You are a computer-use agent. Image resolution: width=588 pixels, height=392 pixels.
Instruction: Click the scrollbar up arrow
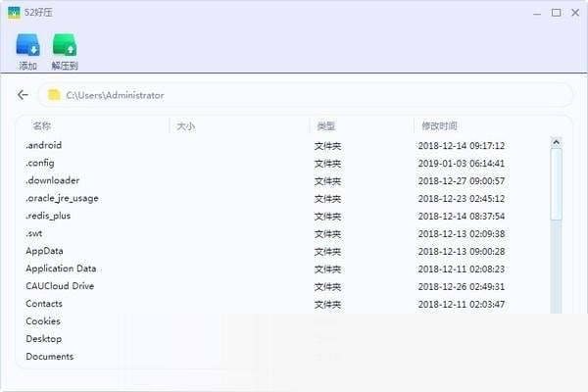(x=556, y=142)
